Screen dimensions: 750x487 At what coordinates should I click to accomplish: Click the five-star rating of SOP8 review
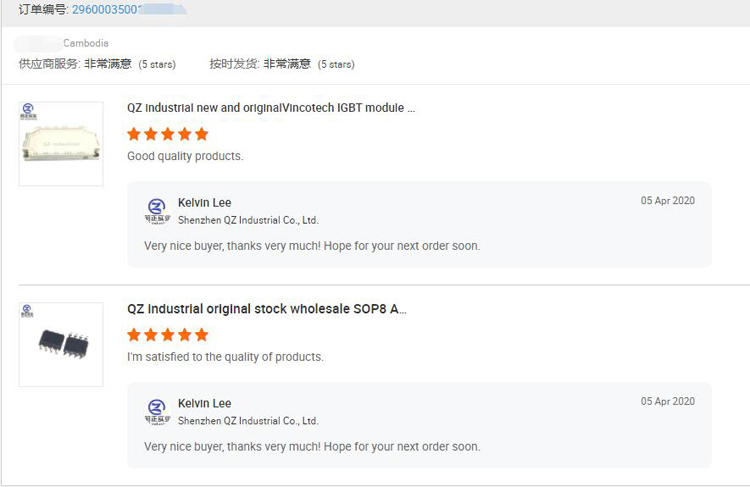point(168,335)
